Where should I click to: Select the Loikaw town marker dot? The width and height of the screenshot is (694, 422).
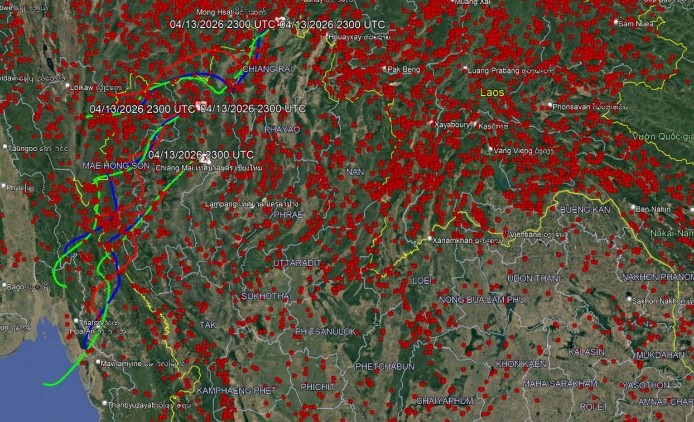(67, 86)
